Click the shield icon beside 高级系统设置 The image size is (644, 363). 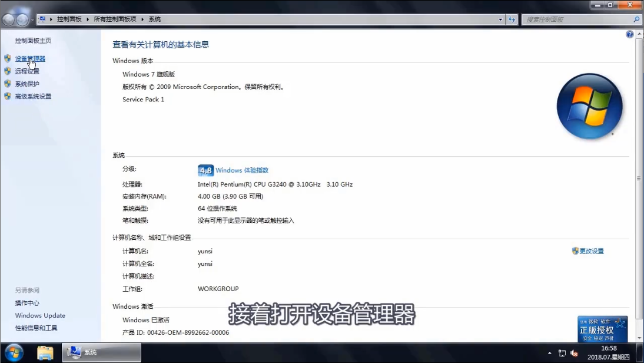[8, 96]
